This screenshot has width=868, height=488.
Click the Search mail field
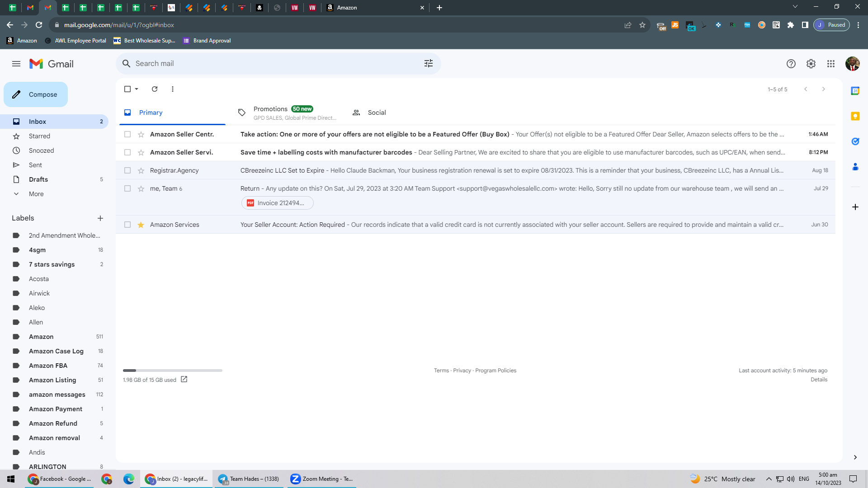pos(278,64)
